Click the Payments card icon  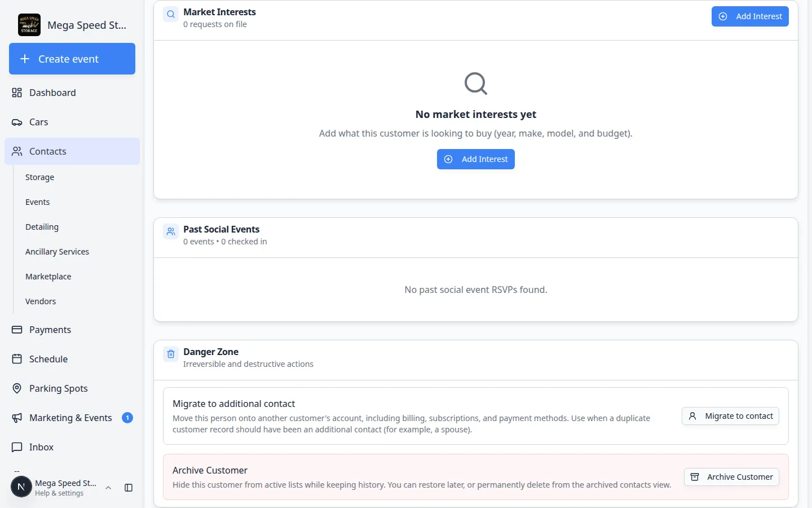(17, 330)
